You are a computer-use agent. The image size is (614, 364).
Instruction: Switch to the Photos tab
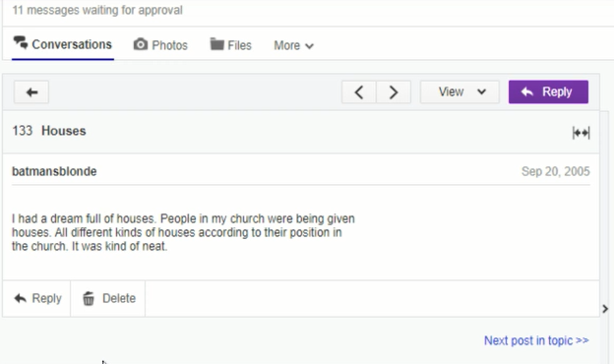point(160,45)
